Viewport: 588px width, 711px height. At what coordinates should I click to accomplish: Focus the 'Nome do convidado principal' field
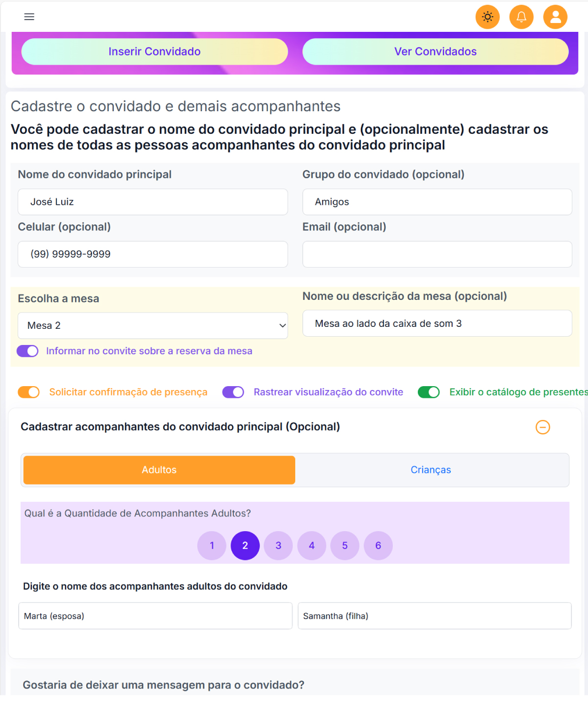[152, 202]
